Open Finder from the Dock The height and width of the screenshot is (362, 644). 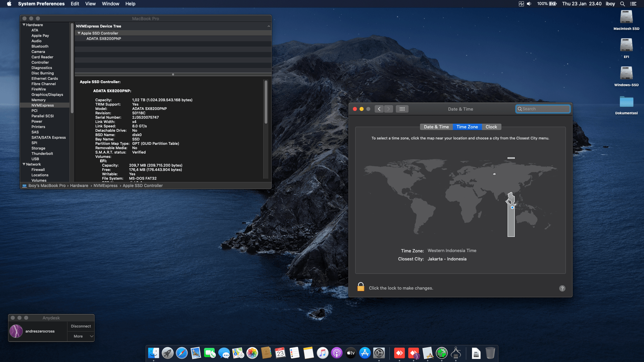(154, 353)
